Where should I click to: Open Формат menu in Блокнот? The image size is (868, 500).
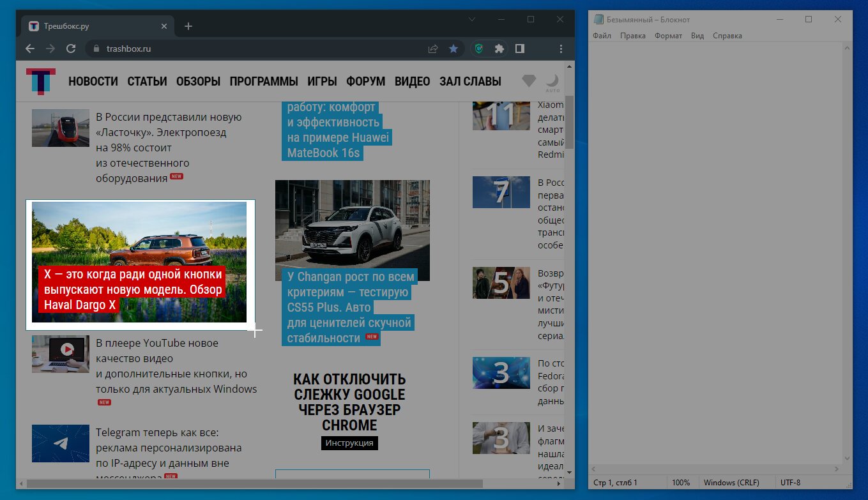[x=668, y=36]
